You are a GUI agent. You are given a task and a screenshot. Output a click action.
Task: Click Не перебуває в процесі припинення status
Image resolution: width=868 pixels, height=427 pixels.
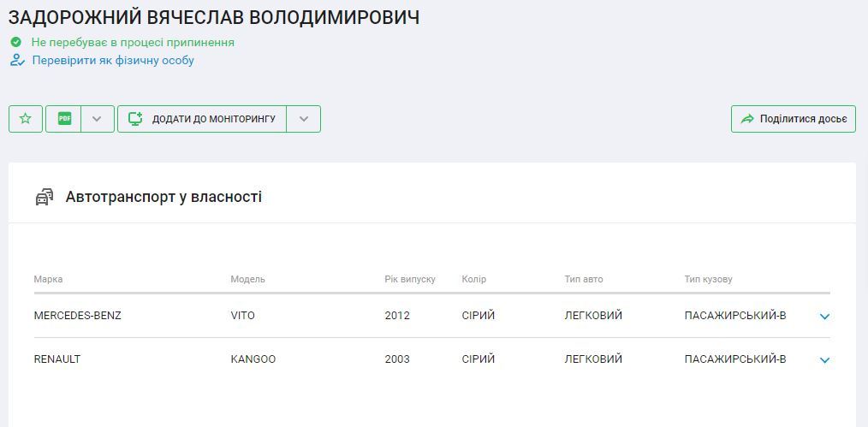tap(133, 42)
